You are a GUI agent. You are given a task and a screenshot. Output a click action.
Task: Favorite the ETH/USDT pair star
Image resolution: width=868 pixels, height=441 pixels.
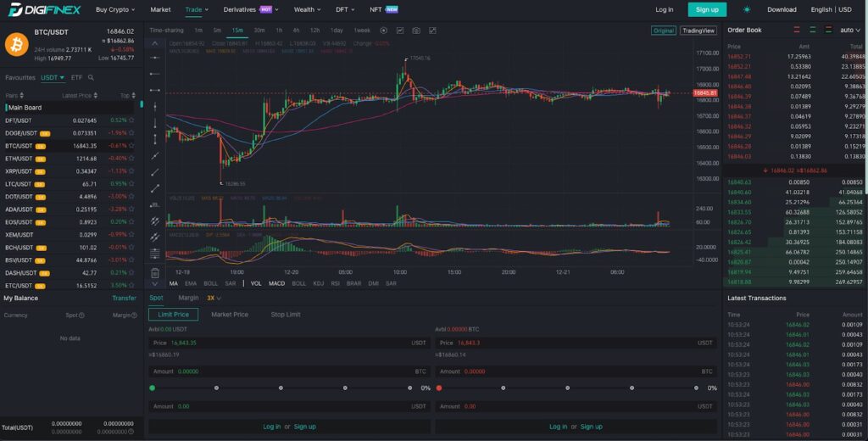(x=131, y=159)
